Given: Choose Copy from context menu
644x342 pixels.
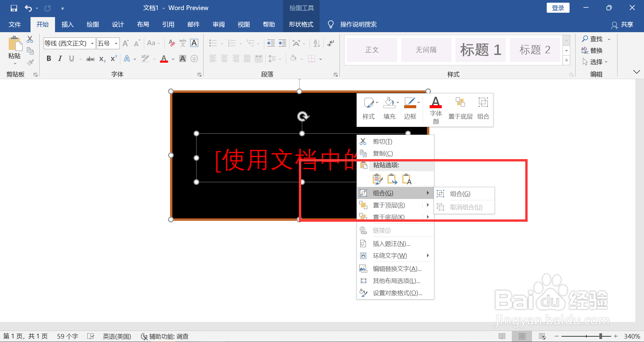Looking at the screenshot, I should pos(395,154).
